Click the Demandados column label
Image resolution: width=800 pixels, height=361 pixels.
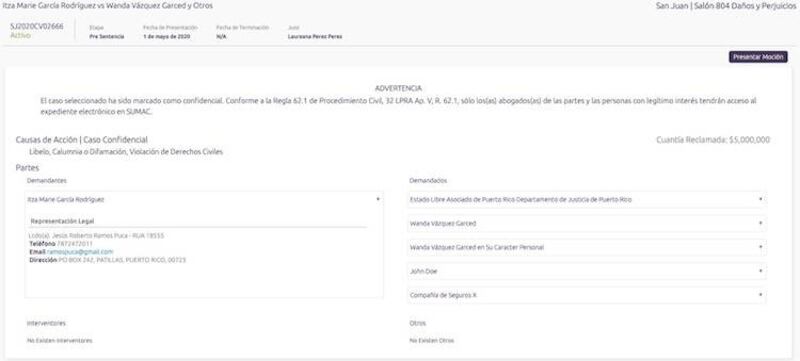429,180
